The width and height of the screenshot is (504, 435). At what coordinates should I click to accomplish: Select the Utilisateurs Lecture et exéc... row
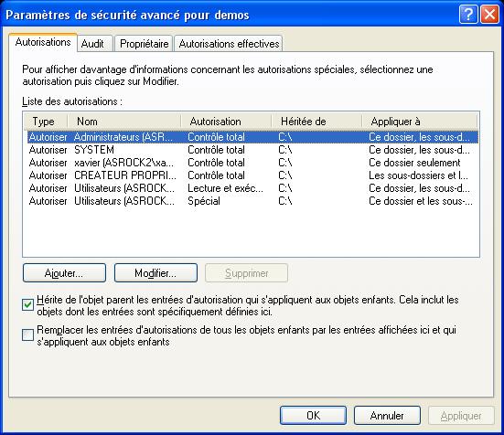pos(252,188)
